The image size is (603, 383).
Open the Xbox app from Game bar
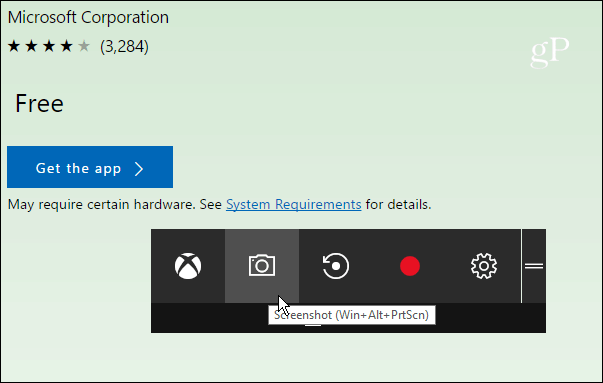point(188,266)
